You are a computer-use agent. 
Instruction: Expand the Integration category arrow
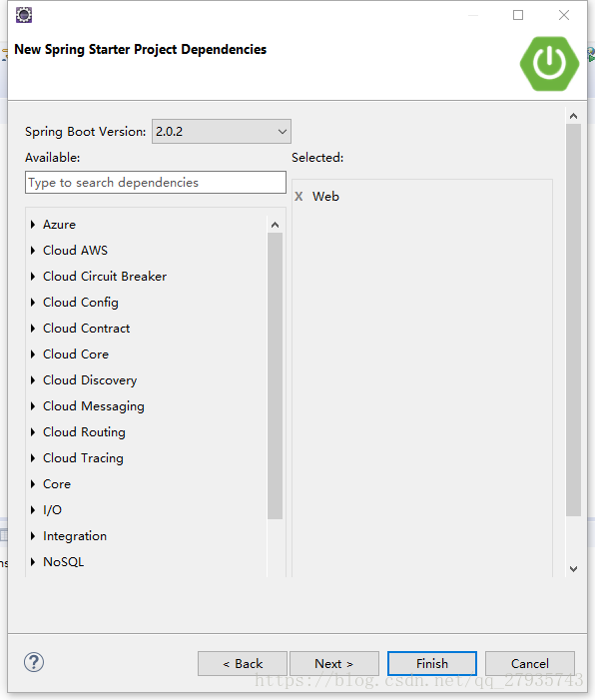coord(33,535)
